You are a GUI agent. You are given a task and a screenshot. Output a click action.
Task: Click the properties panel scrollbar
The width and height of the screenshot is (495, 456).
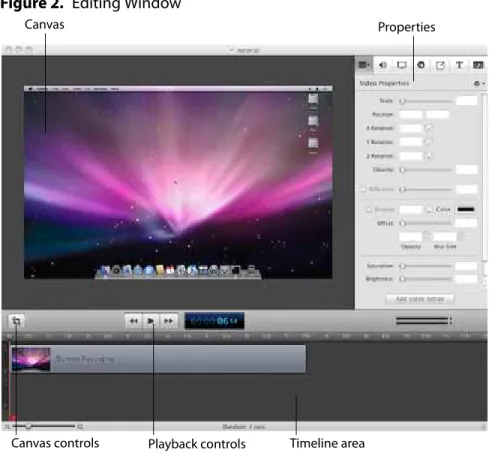click(x=485, y=178)
